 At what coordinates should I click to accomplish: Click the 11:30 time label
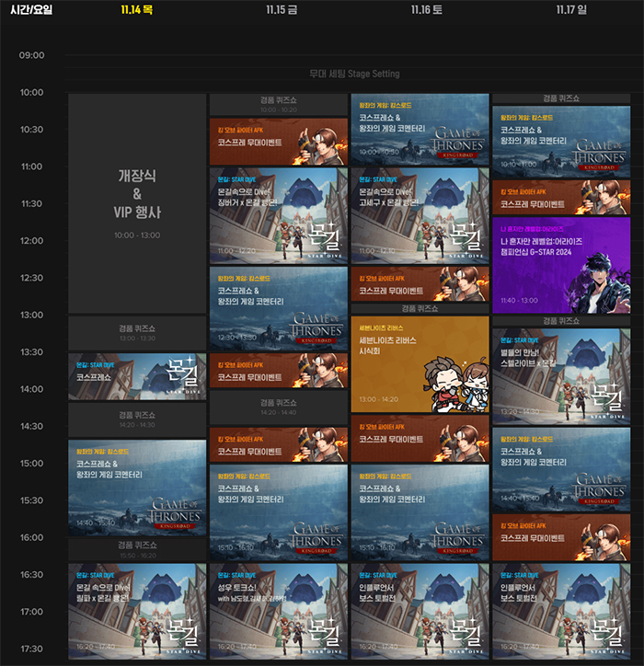click(x=31, y=204)
